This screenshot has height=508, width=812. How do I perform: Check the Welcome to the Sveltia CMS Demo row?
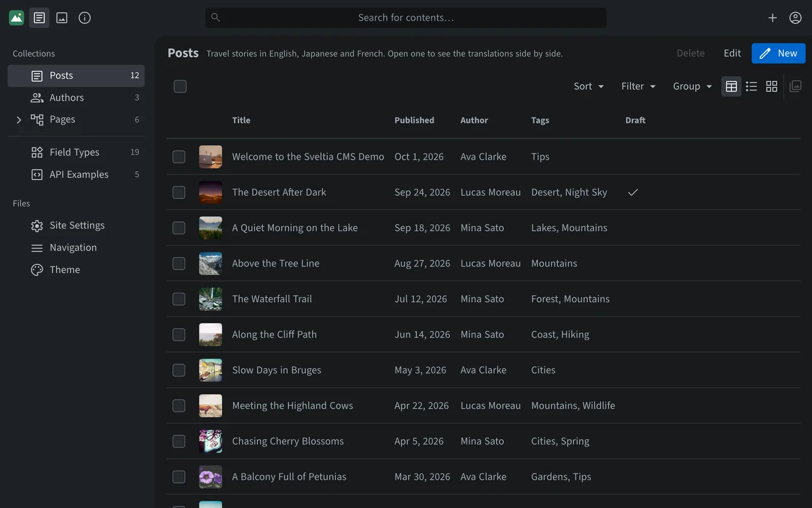tap(179, 157)
